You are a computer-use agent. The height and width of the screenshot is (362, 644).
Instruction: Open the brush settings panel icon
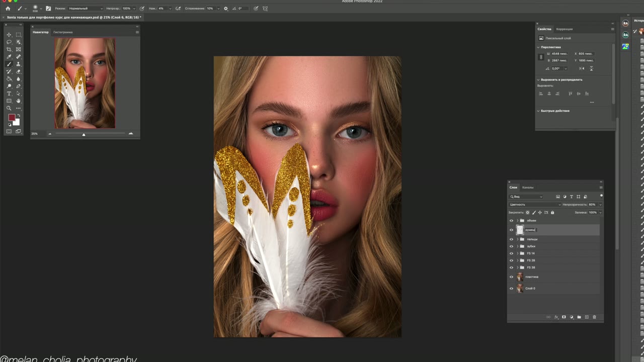[48, 9]
